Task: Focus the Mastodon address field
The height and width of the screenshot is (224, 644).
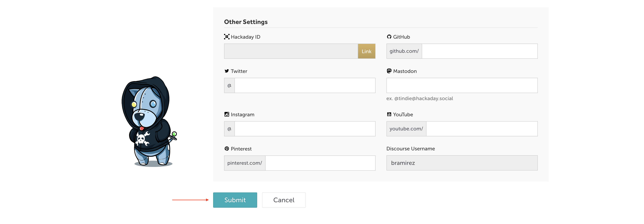Action: tap(462, 86)
